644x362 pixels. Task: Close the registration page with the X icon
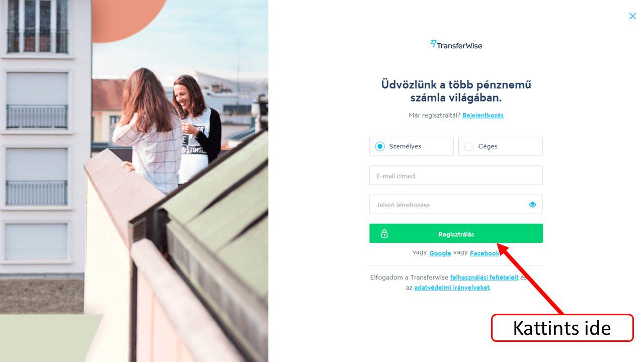tap(632, 16)
